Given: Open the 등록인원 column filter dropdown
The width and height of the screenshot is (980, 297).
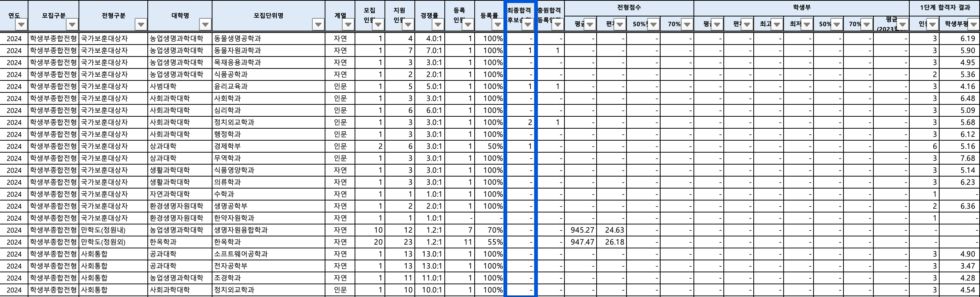Looking at the screenshot, I should 468,25.
